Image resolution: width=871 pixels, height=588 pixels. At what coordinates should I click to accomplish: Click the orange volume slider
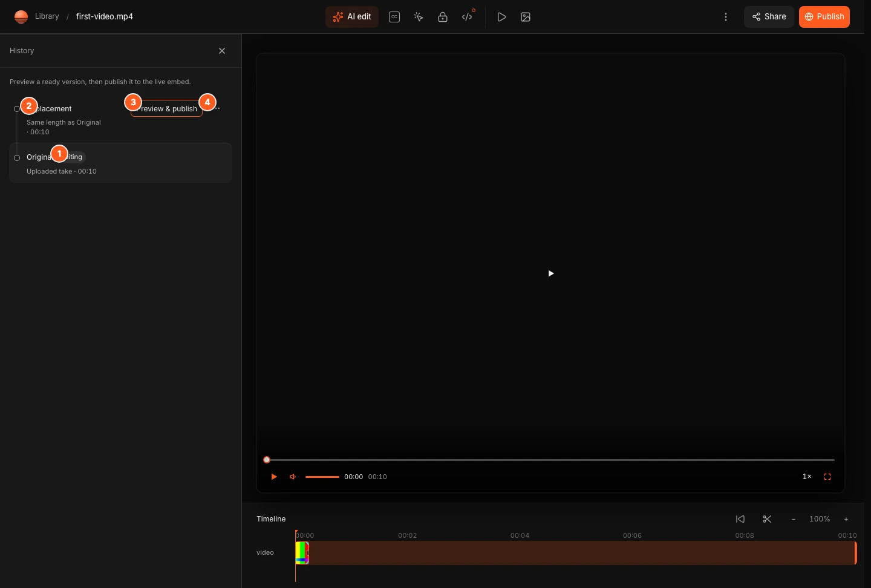[322, 477]
